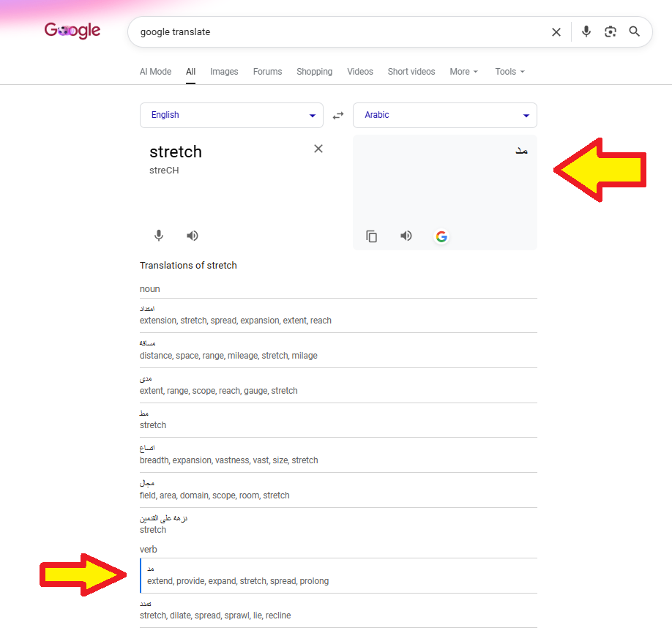Copy the Arabic translation
Viewport: 672px width, 636px height.
pyautogui.click(x=371, y=236)
